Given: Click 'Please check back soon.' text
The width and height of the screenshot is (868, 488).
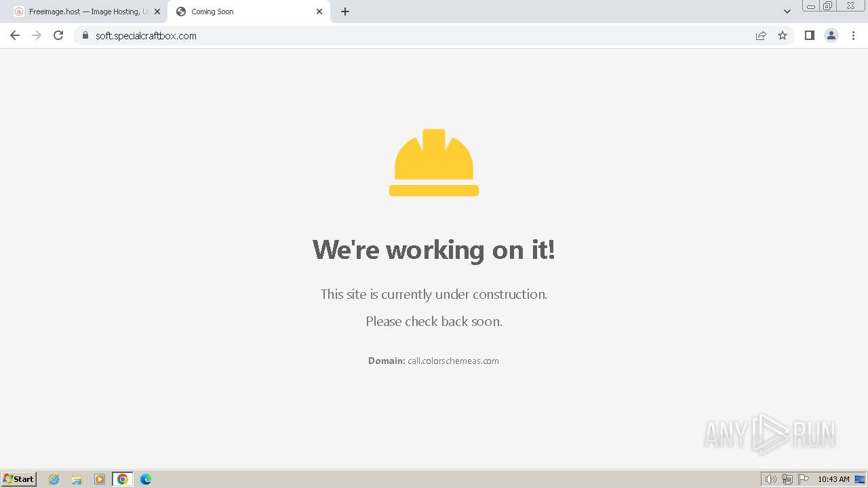Looking at the screenshot, I should pyautogui.click(x=434, y=321).
